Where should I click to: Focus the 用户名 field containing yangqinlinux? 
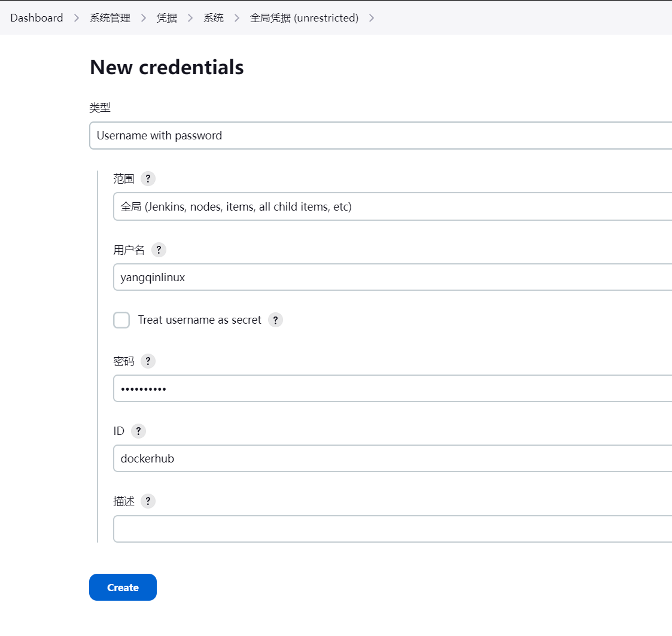point(393,278)
